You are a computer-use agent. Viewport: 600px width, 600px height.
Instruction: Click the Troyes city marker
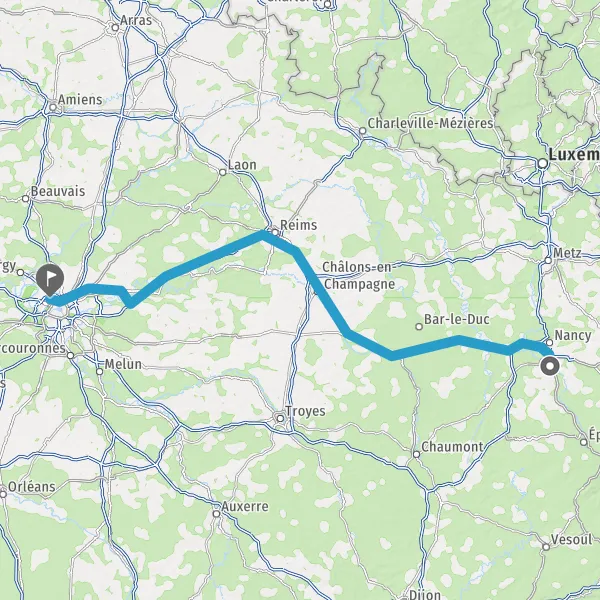click(280, 419)
